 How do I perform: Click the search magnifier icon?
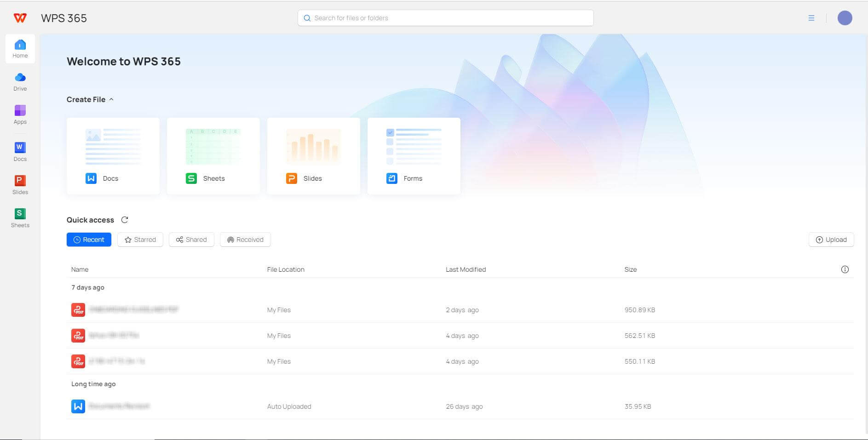[x=307, y=18]
